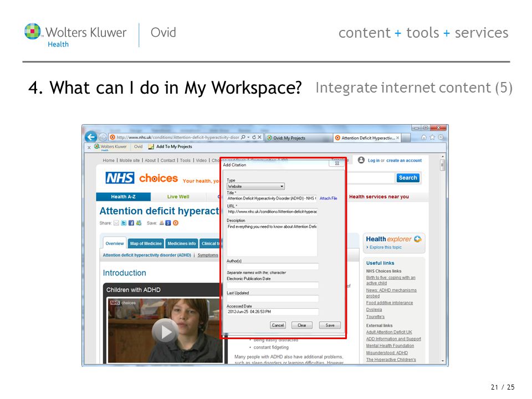Click the address bar search magnifier icon
The image size is (532, 399).
click(243, 137)
